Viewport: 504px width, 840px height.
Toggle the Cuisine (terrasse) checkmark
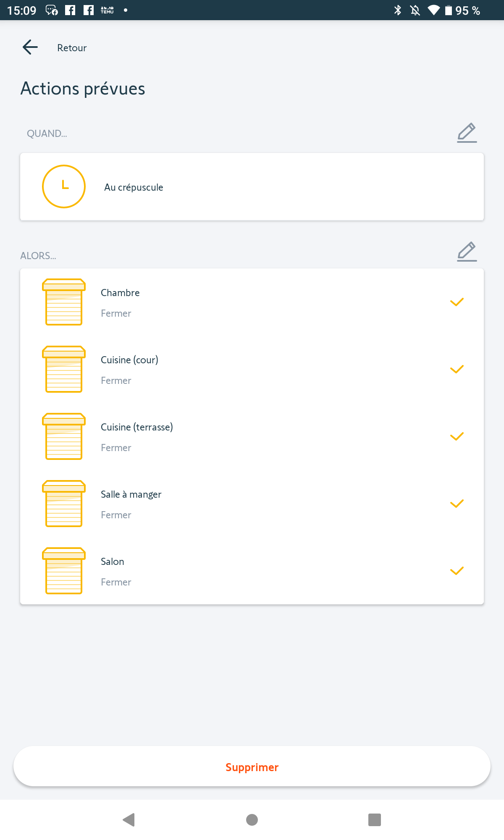point(457,436)
